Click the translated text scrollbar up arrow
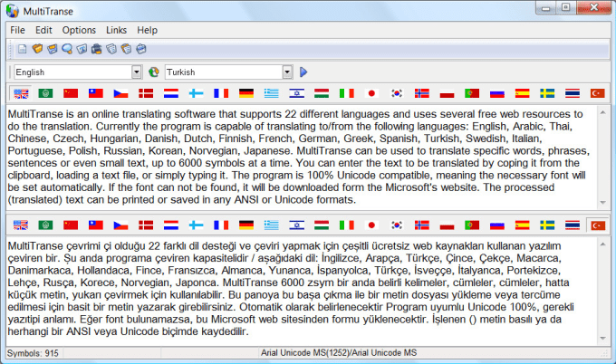The height and width of the screenshot is (364, 616). pos(603,244)
